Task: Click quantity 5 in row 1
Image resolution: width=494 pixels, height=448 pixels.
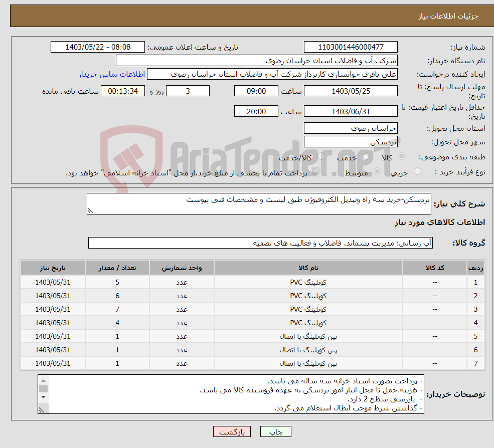Action: (117, 282)
